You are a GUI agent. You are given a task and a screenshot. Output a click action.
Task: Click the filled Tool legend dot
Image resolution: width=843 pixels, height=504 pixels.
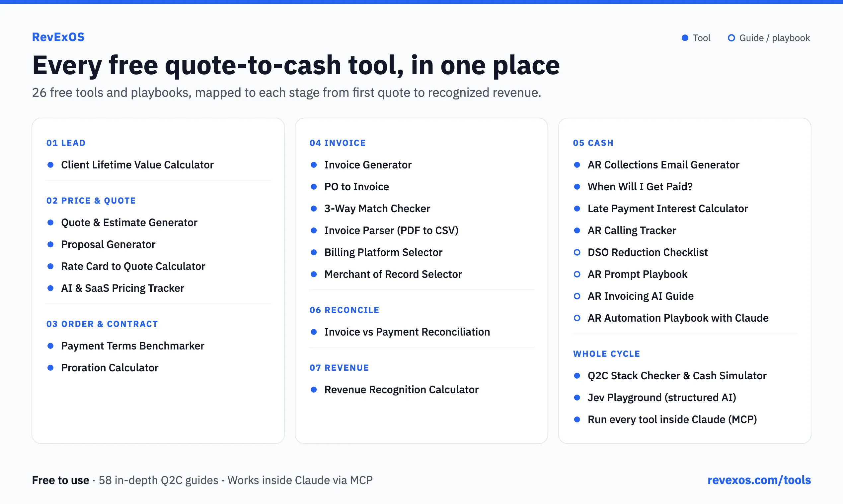coord(685,38)
